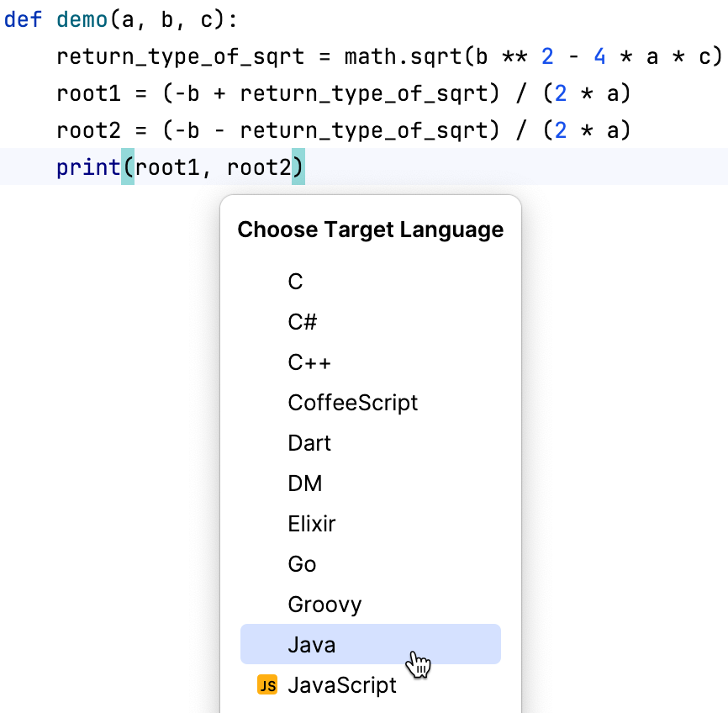Click the Choose Target Language popup title
This screenshot has width=728, height=713.
[370, 230]
